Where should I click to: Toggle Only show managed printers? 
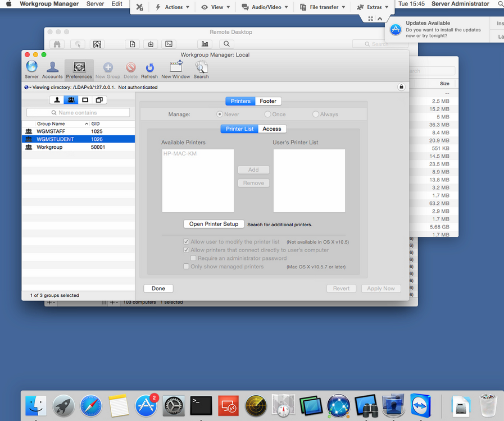[x=186, y=267]
